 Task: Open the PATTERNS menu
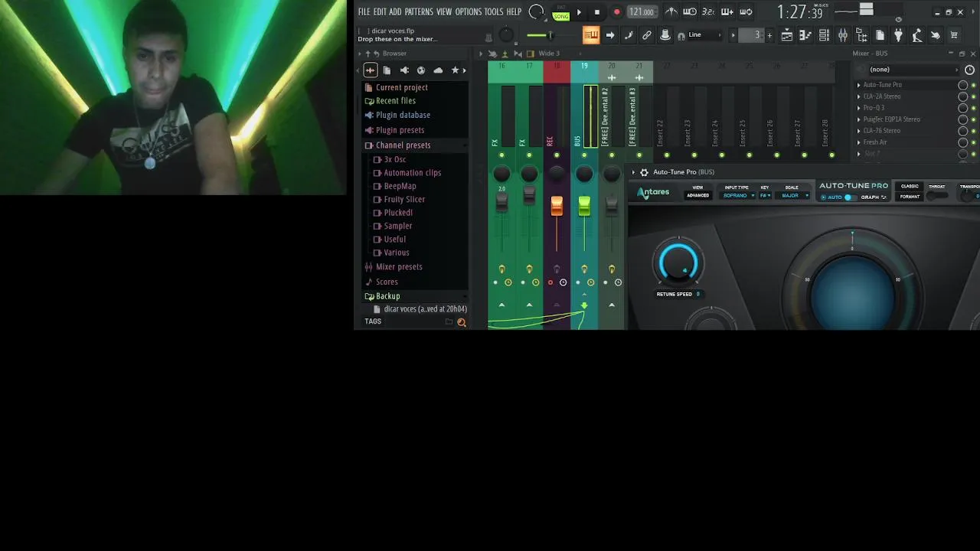419,11
